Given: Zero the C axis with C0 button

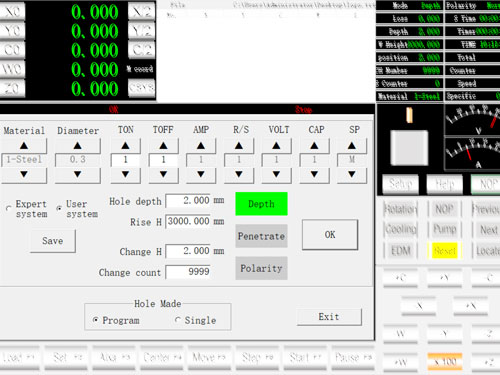Looking at the screenshot, I should [13, 50].
